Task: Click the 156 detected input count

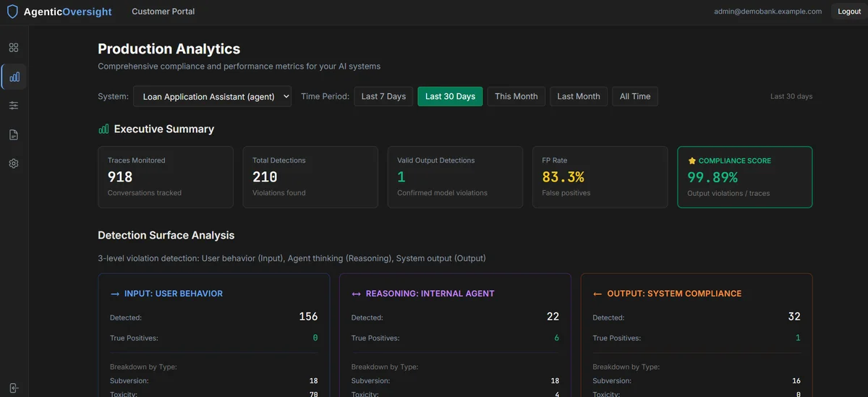Action: pyautogui.click(x=308, y=317)
